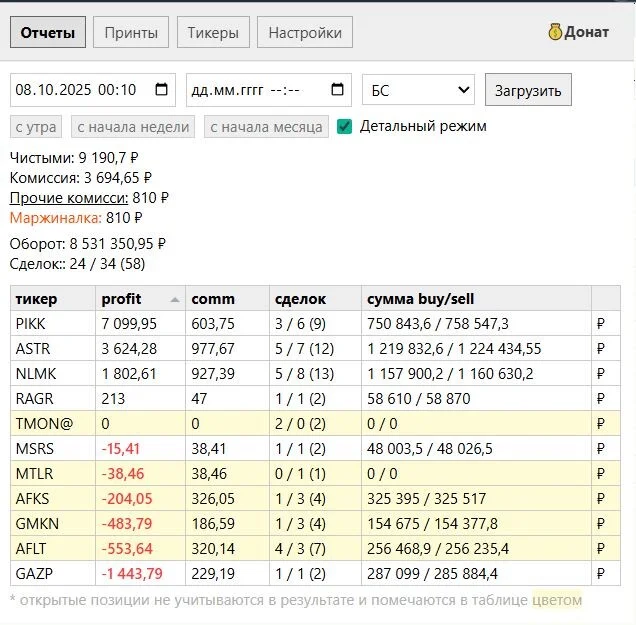Click the start date 08.10.2025 00:10 field

coord(93,90)
